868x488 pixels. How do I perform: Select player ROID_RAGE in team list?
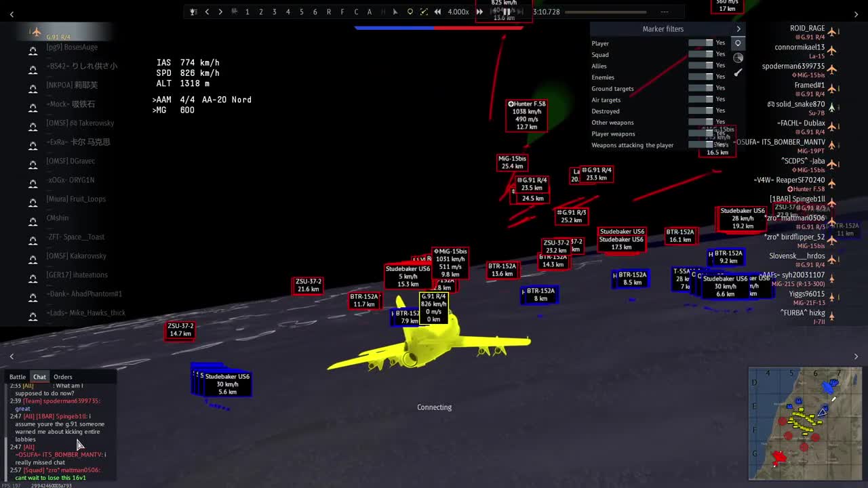click(x=807, y=28)
